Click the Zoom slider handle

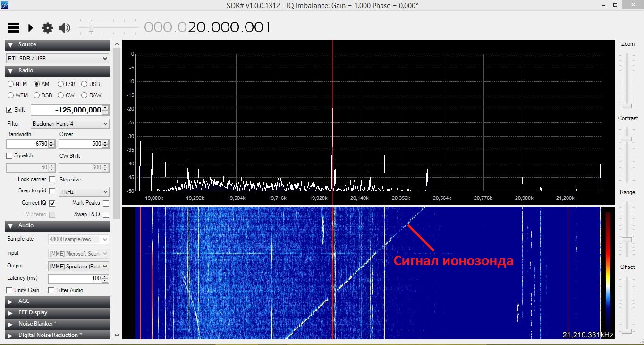[x=627, y=105]
